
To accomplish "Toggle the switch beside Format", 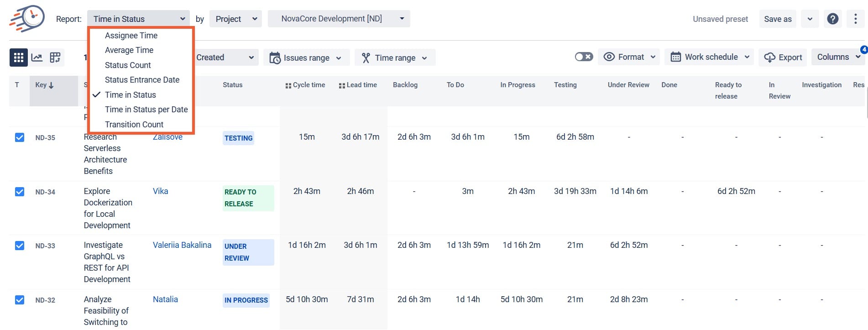I will 584,57.
